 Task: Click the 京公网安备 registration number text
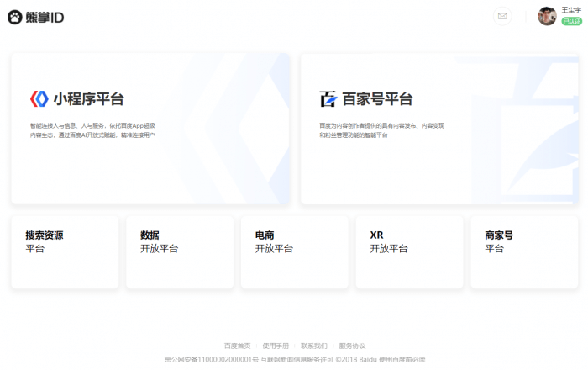[x=212, y=360]
